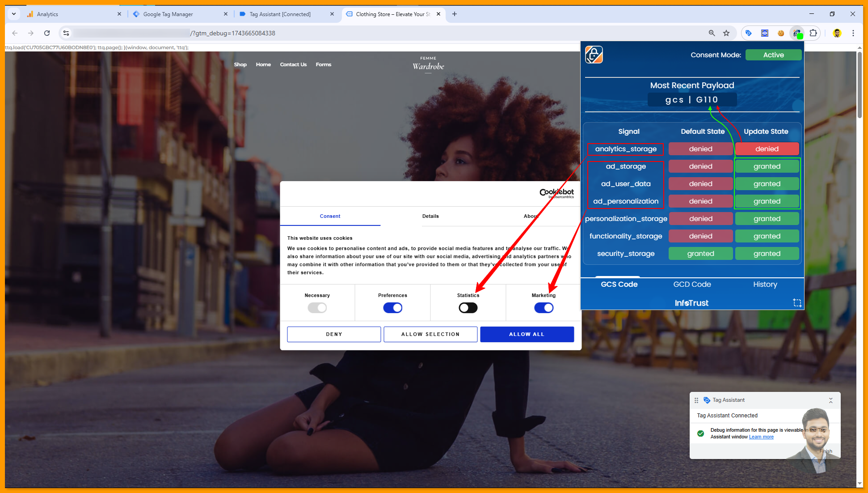The width and height of the screenshot is (868, 493).
Task: Disable the Preferences cookie toggle
Action: tap(392, 308)
